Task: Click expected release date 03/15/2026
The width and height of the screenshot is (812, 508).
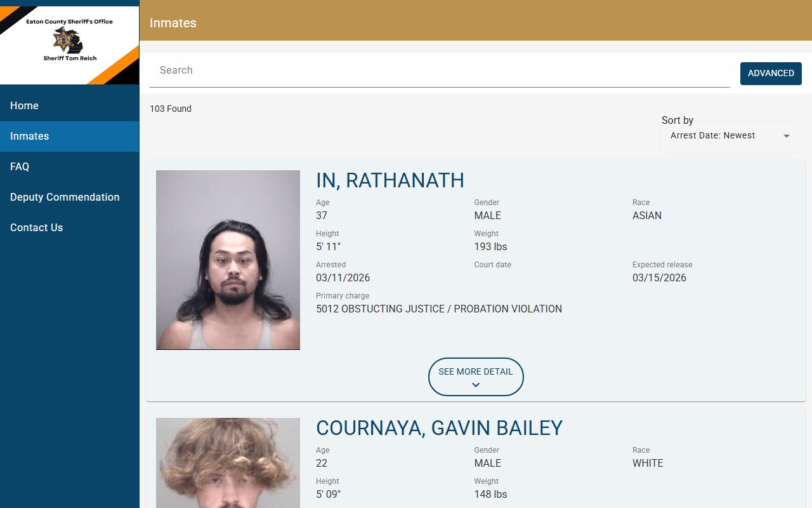Action: (659, 278)
